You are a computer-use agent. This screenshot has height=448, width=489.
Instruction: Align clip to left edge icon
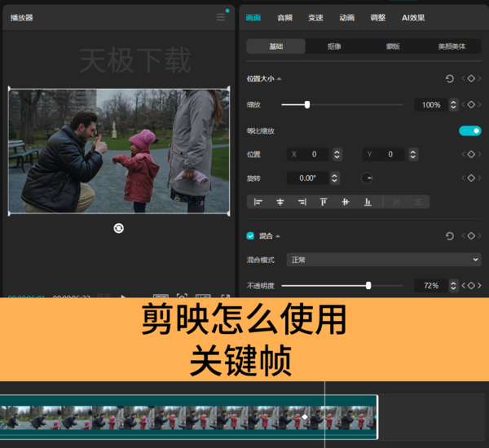point(258,202)
